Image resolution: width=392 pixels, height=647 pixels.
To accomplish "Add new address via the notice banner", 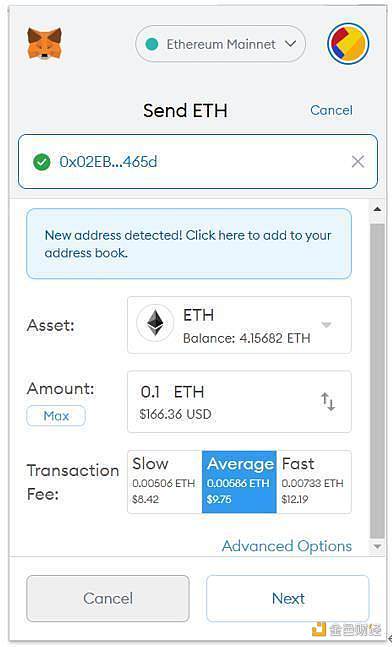I will pyautogui.click(x=189, y=244).
